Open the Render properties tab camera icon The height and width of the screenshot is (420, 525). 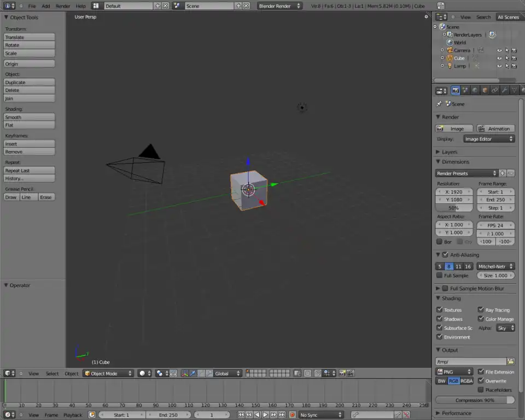[456, 91]
